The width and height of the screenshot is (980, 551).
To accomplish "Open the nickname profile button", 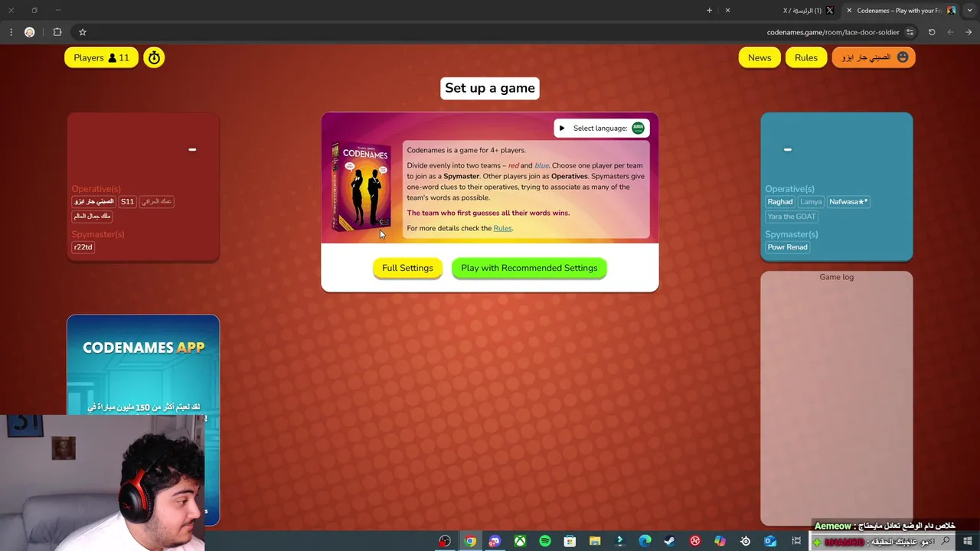I will [x=874, y=57].
